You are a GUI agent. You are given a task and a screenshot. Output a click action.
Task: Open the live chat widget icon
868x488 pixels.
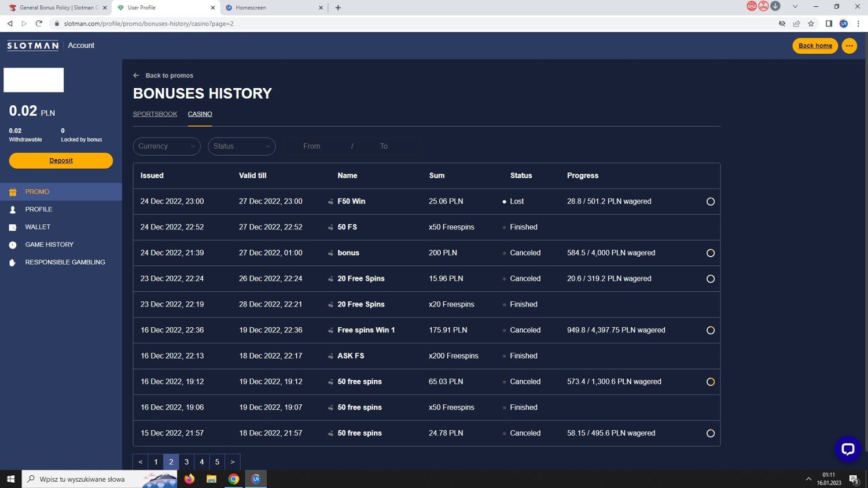(847, 449)
